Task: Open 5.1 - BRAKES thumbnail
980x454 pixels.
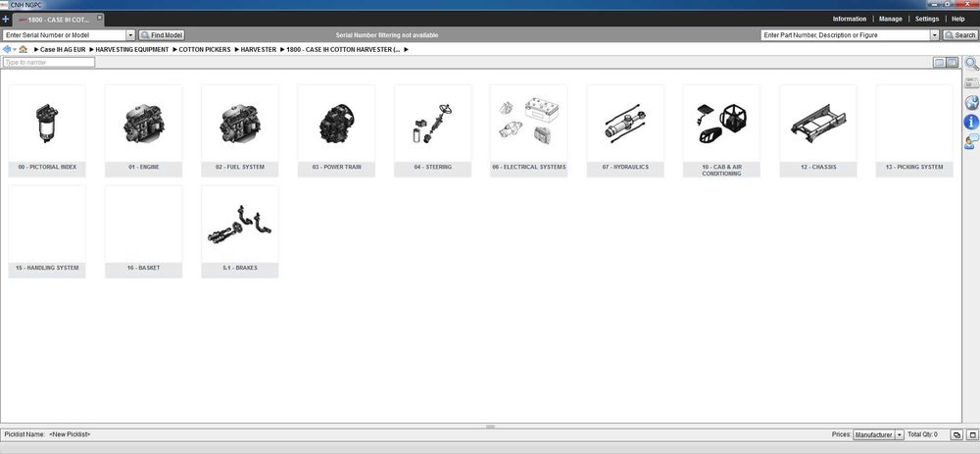Action: 240,231
